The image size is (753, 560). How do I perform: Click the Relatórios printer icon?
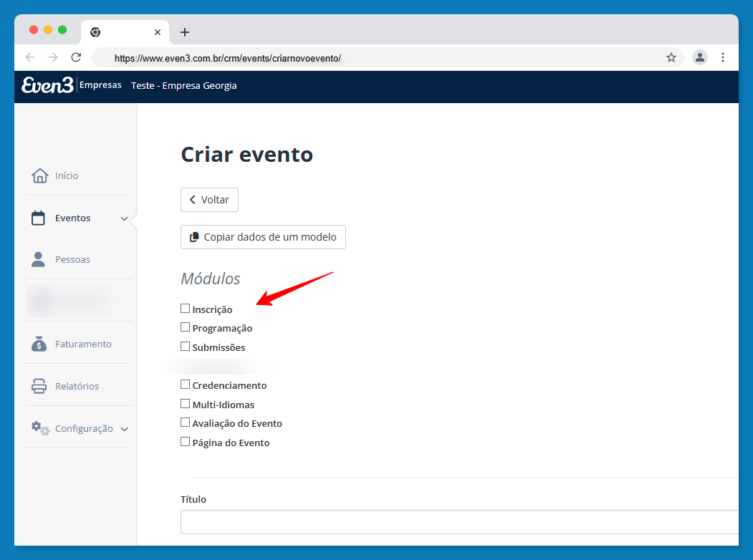[x=39, y=386]
